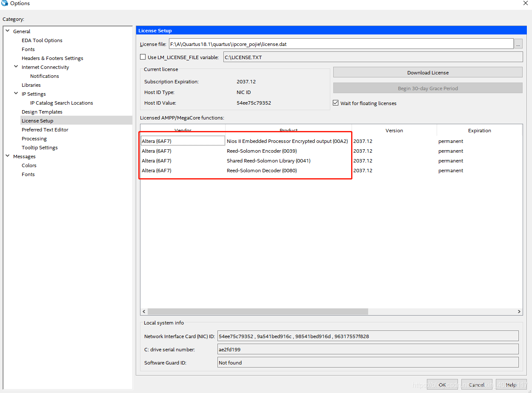Click the C: drive serial number field
Viewport: 532px width, 393px height.
tap(368, 349)
